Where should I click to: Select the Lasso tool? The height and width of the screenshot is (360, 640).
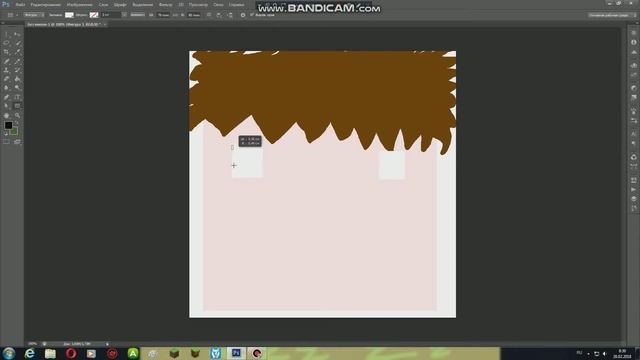7,43
